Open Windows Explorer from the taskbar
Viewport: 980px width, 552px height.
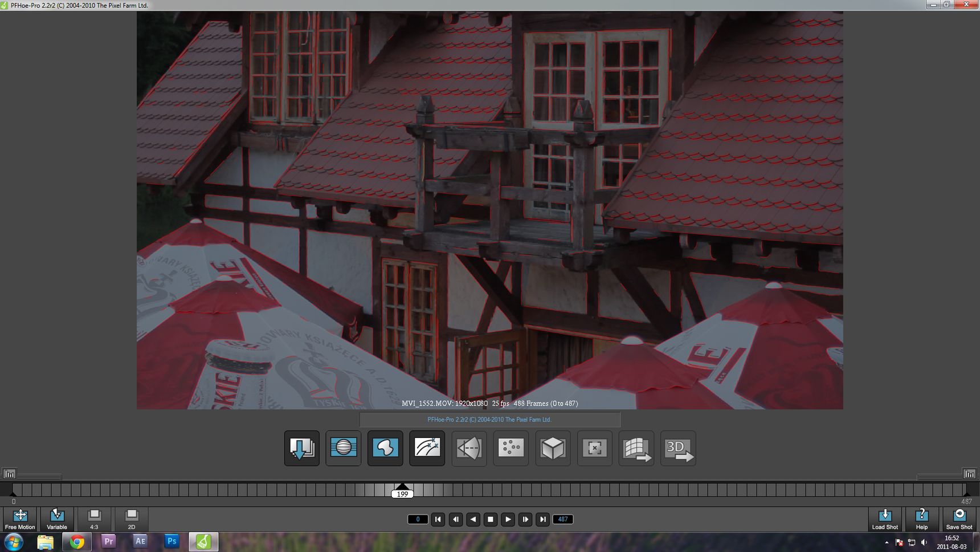coord(45,541)
